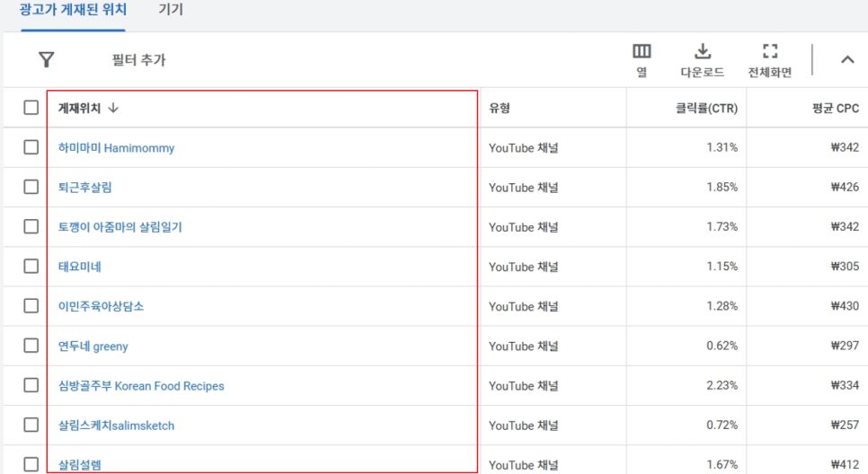This screenshot has height=474, width=868.
Task: Click the 0.72% CTR value
Action: coord(722,425)
